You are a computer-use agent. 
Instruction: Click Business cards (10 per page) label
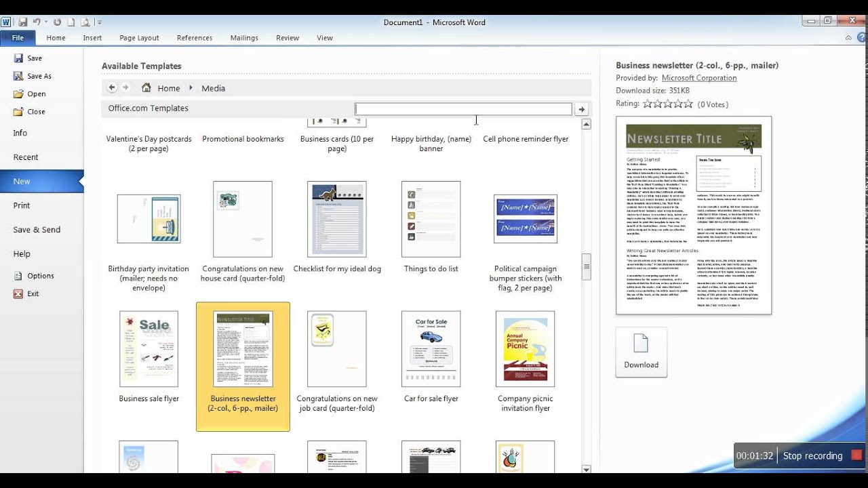click(x=337, y=144)
